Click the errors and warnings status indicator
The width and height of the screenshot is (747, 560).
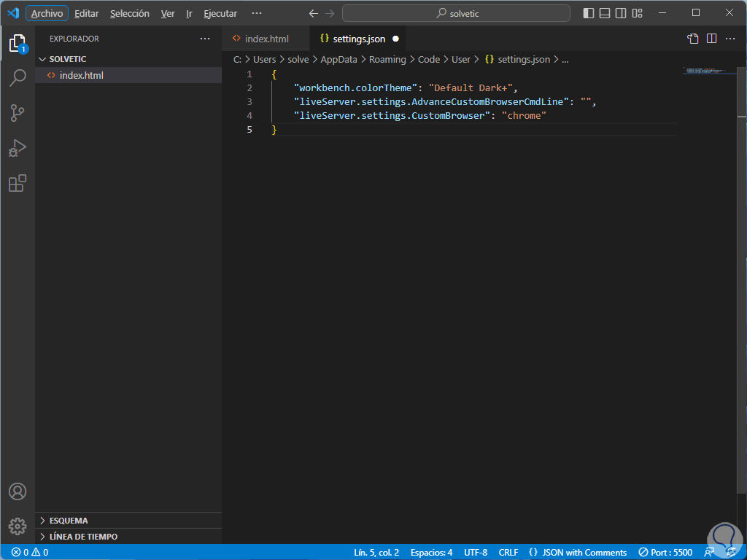(30, 552)
